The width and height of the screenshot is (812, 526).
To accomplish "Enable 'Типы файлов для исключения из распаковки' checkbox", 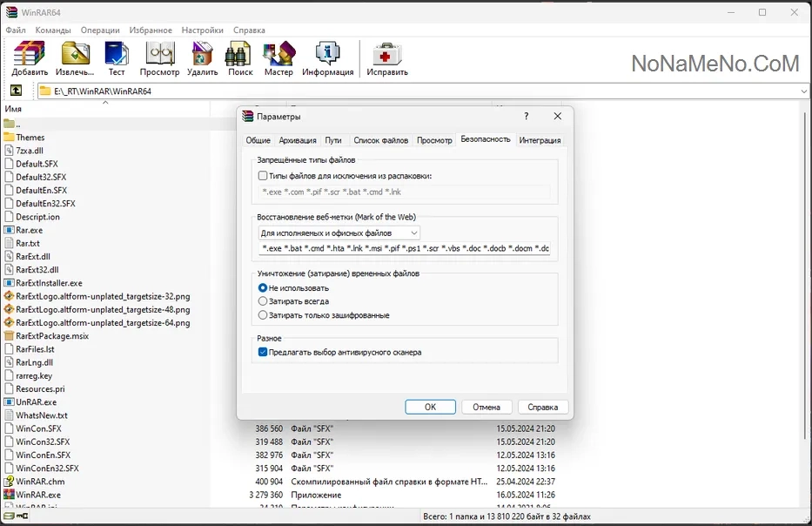I will click(264, 176).
